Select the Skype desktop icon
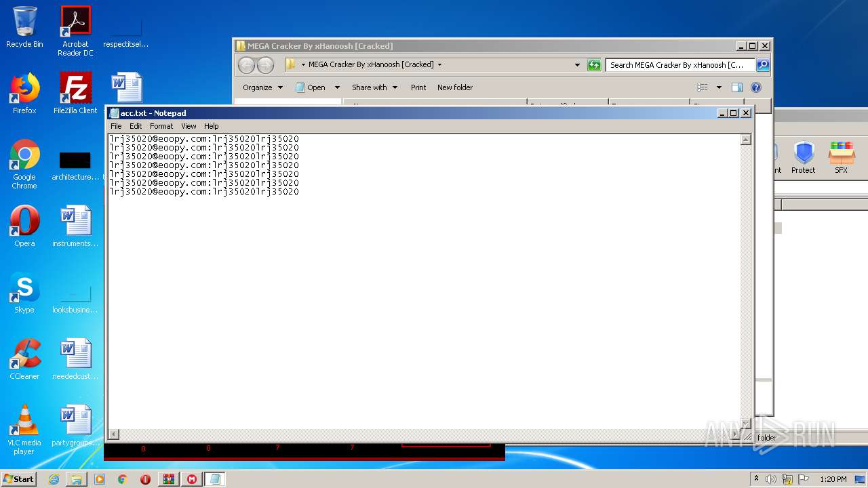The height and width of the screenshot is (488, 868). (24, 293)
